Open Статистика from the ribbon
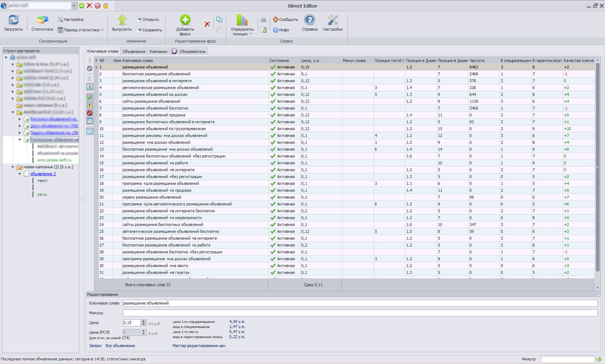605x364 pixels. 42,20
